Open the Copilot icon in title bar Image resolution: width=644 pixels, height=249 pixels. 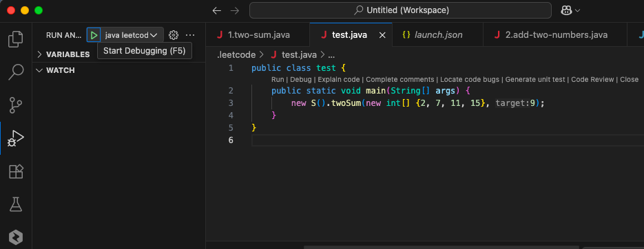[566, 11]
